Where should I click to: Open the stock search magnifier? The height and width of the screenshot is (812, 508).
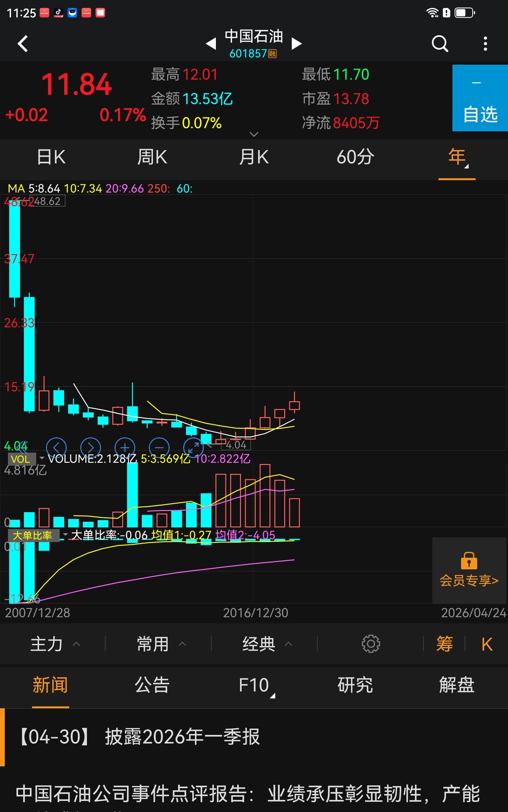(440, 44)
